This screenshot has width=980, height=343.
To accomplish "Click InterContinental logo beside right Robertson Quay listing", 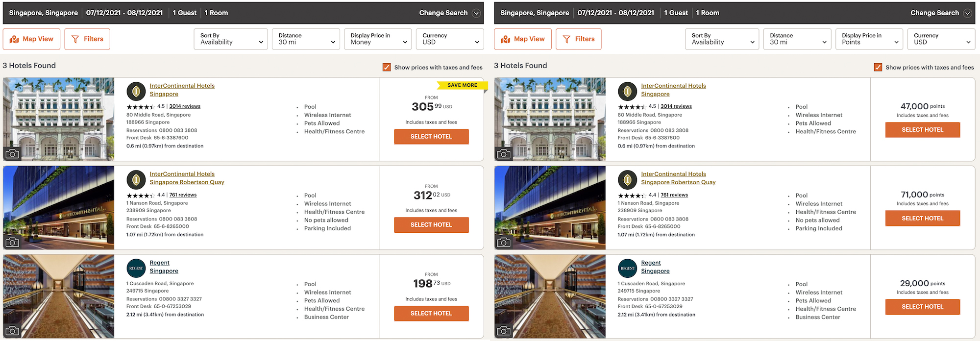I will coord(627,180).
